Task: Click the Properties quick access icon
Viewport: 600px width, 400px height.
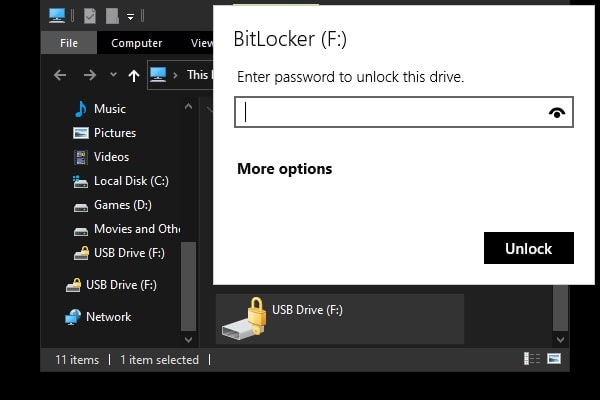Action: 90,15
